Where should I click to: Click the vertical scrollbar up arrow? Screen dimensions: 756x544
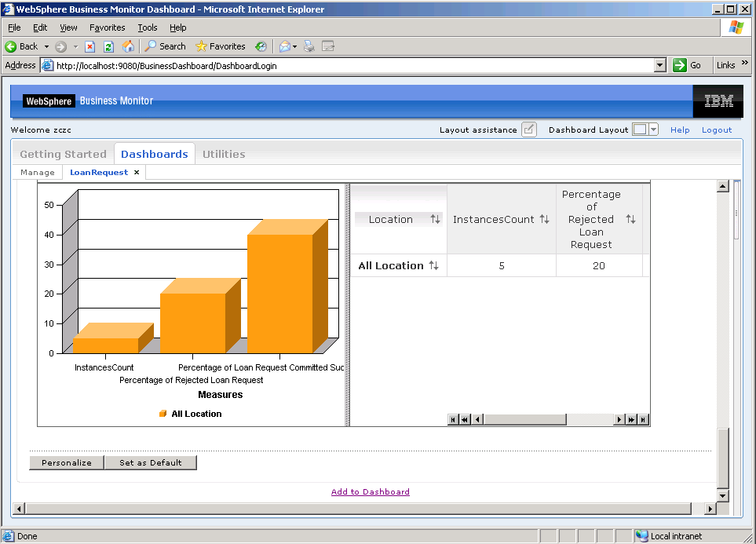click(x=723, y=186)
